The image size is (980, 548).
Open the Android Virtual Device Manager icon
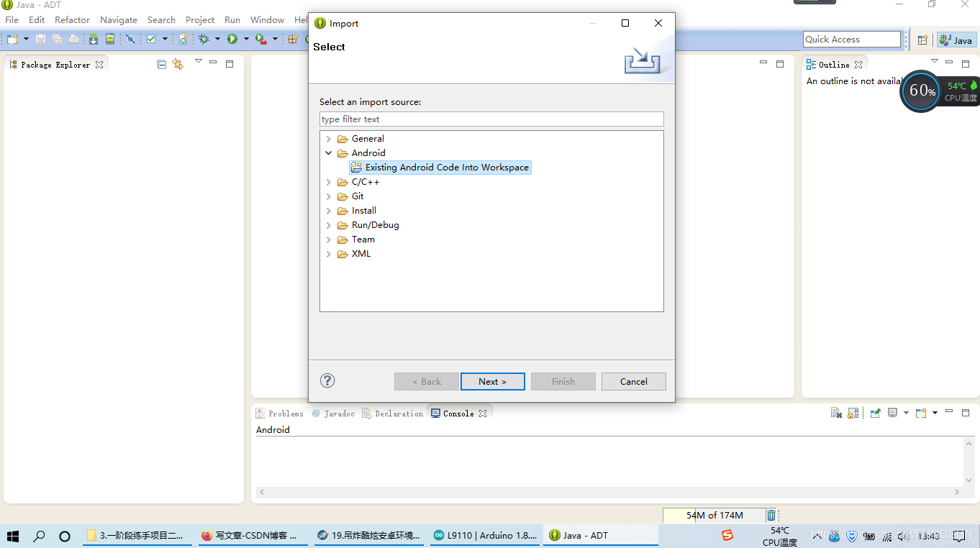(x=110, y=39)
